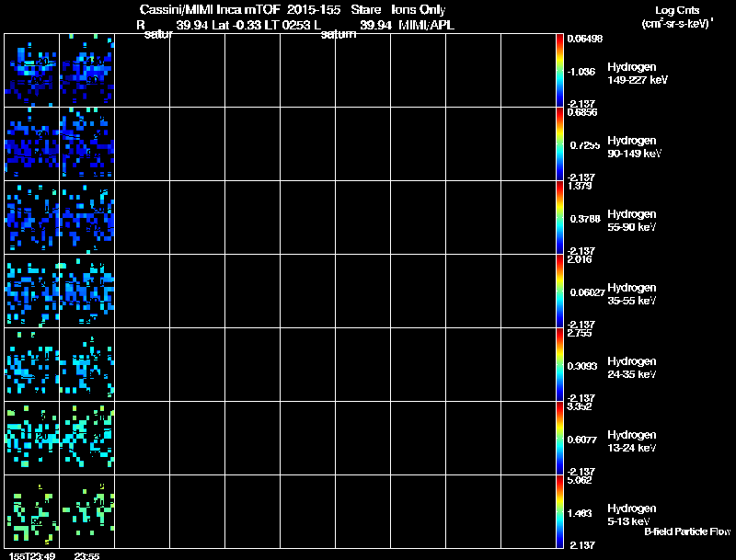736x560 pixels.
Task: Pick the 55-90 keV hydrogen image at 155T23:49
Action: [x=32, y=218]
